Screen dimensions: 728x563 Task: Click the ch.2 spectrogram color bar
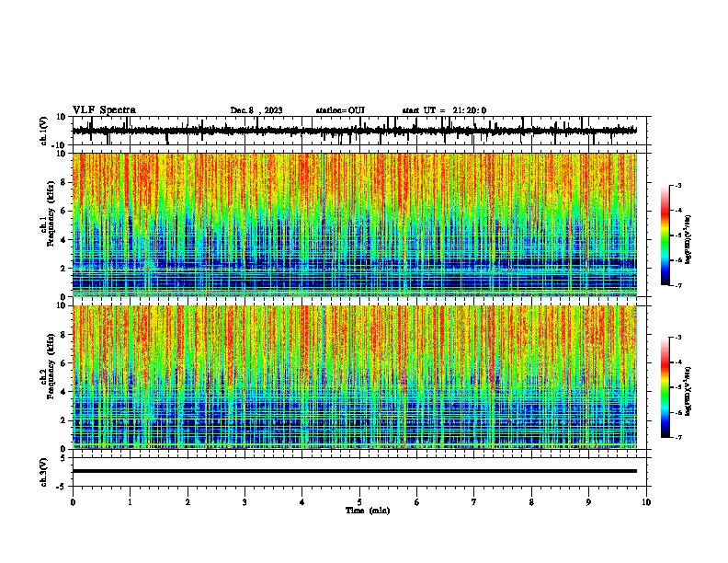(665, 387)
